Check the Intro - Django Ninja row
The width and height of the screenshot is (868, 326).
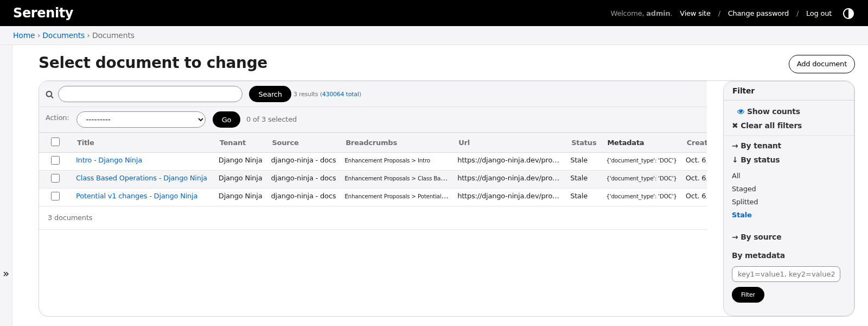[55, 160]
